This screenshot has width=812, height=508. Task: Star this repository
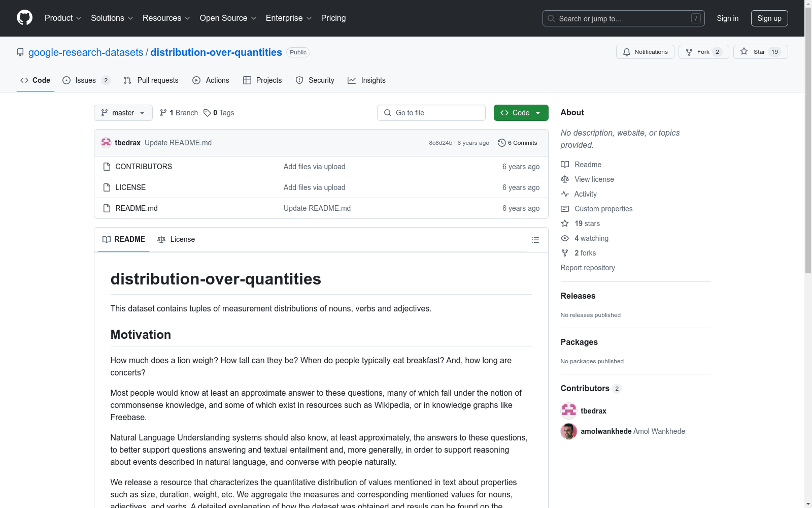click(x=760, y=52)
